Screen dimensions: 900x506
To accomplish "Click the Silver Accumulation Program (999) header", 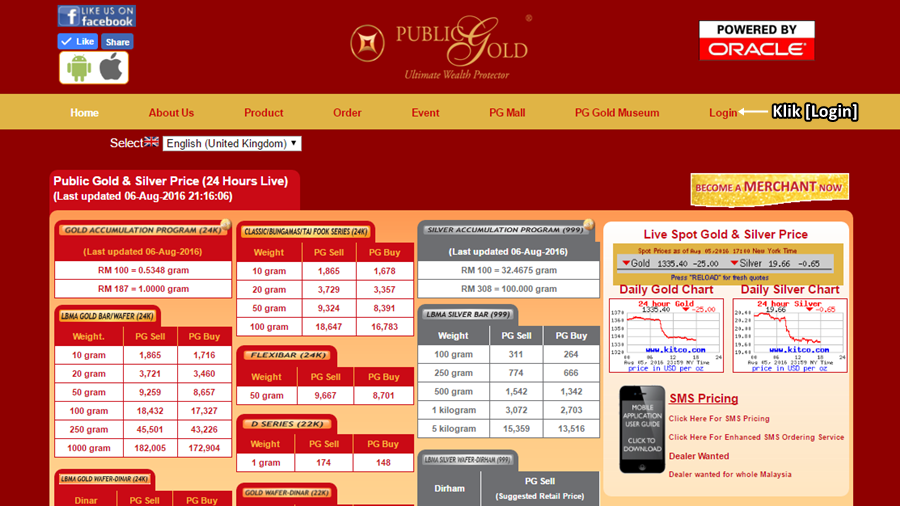I will click(506, 229).
